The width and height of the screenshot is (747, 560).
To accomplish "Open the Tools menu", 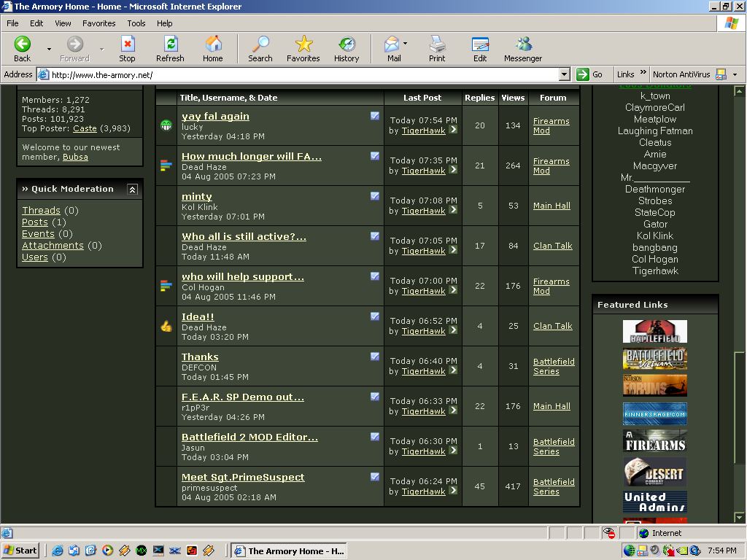I will pyautogui.click(x=136, y=23).
